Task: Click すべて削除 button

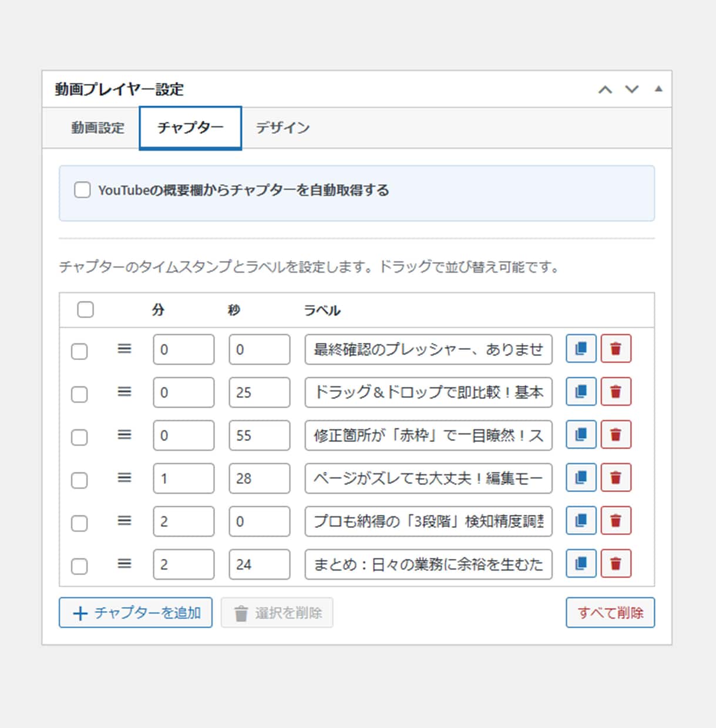Action: tap(610, 612)
